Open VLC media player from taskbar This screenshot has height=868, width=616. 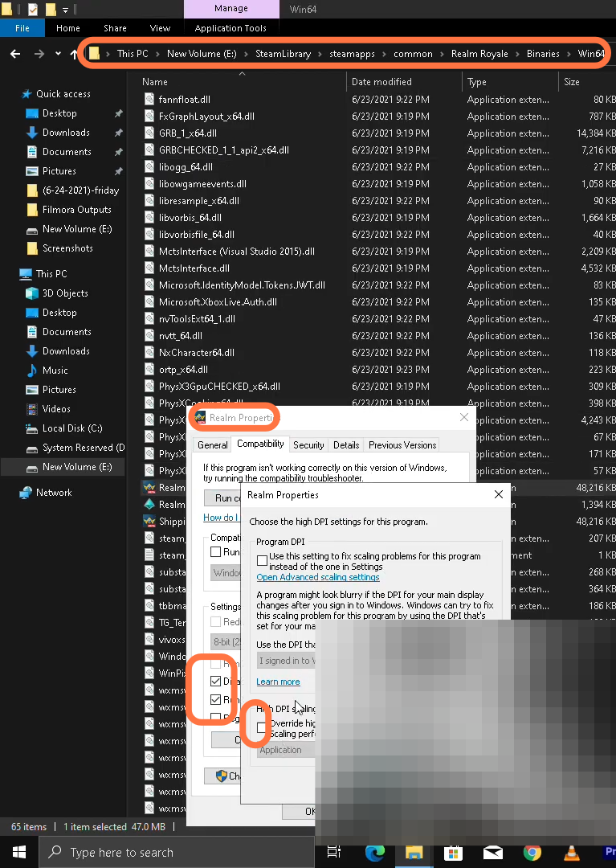pyautogui.click(x=571, y=853)
